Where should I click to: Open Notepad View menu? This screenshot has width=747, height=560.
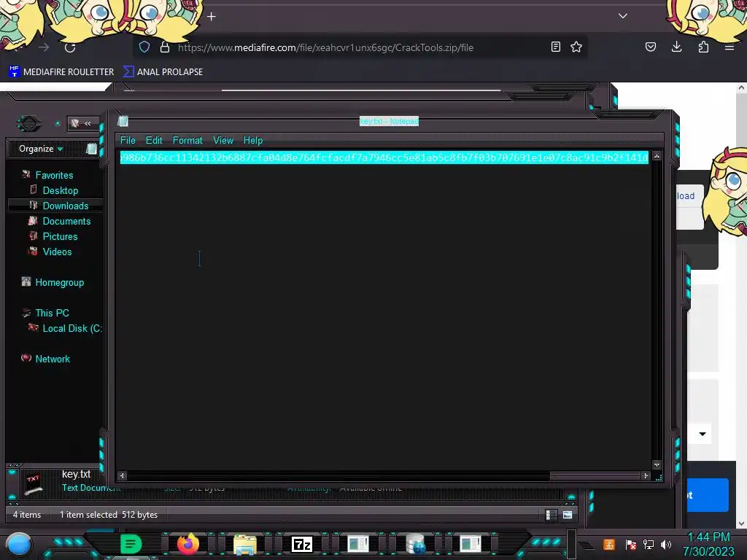click(x=223, y=141)
